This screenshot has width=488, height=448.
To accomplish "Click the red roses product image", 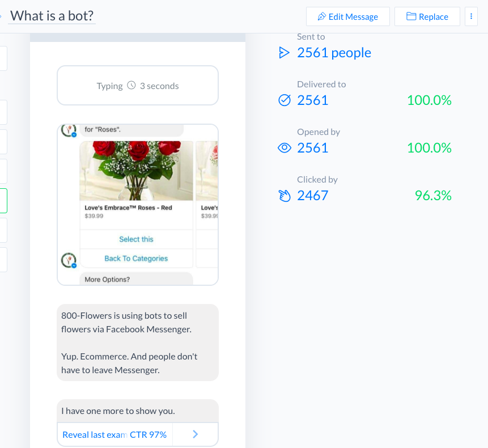I will [x=137, y=170].
